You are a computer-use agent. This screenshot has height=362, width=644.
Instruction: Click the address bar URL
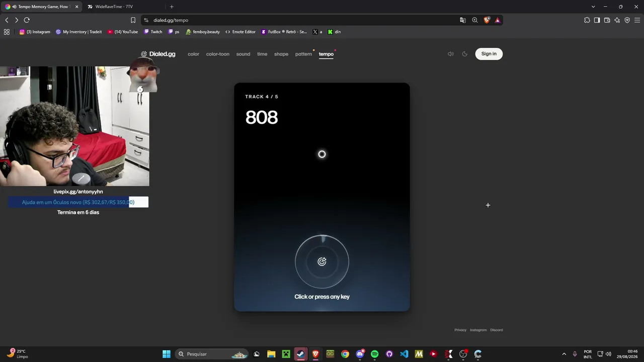click(171, 20)
